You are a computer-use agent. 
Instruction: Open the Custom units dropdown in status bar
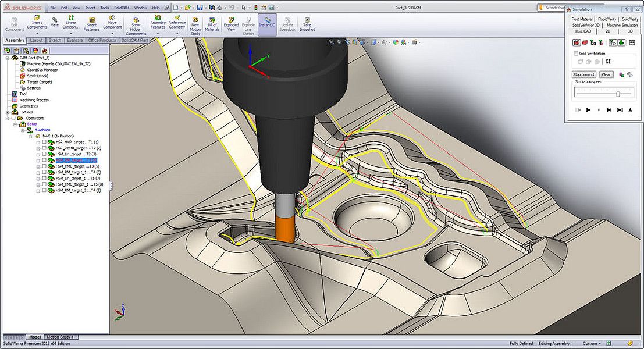pyautogui.click(x=592, y=344)
